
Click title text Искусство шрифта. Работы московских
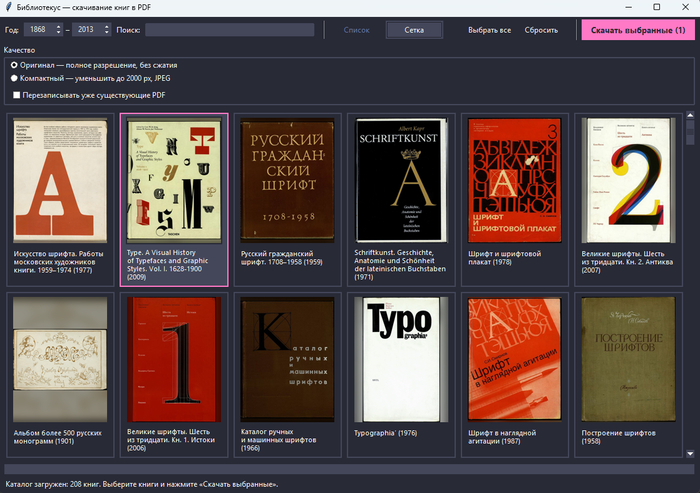pos(58,262)
